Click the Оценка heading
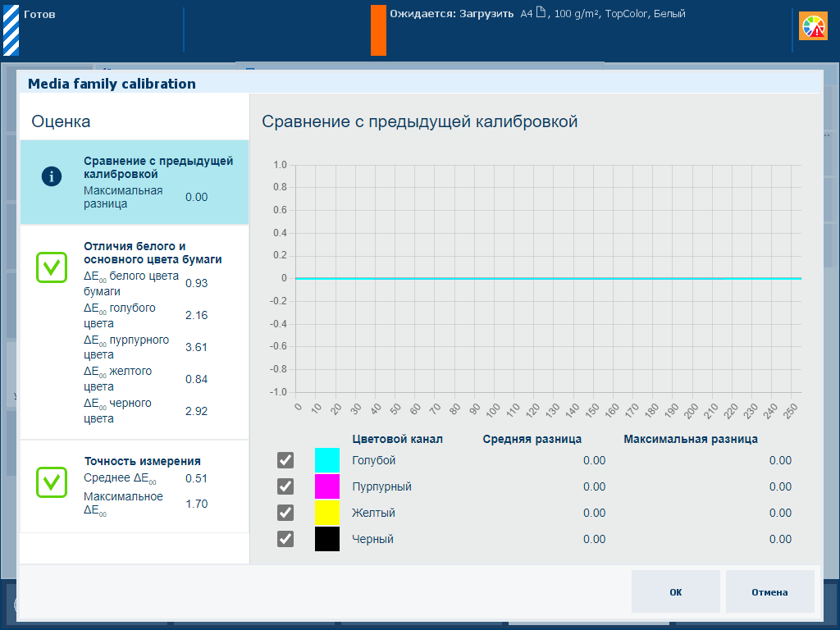The height and width of the screenshot is (630, 840). 61,121
